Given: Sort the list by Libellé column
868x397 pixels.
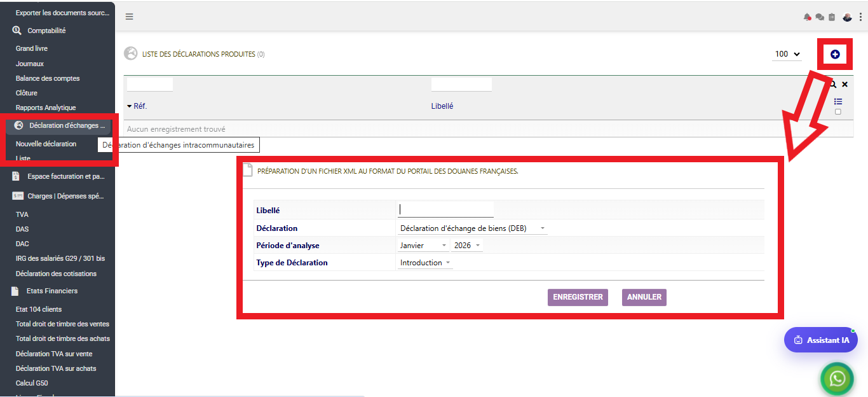Looking at the screenshot, I should [442, 106].
